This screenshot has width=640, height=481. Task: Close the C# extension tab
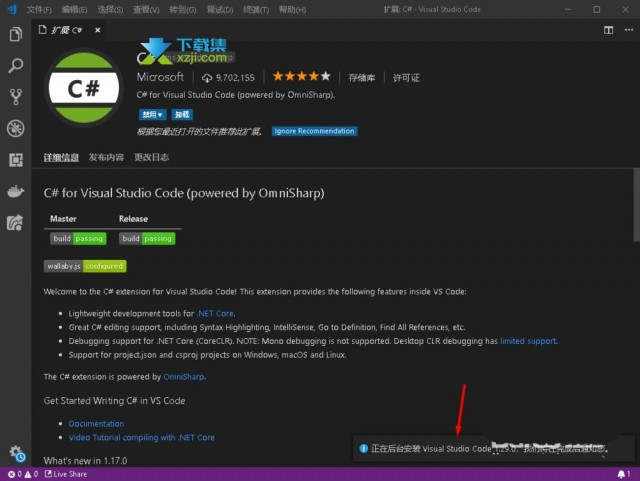click(98, 30)
